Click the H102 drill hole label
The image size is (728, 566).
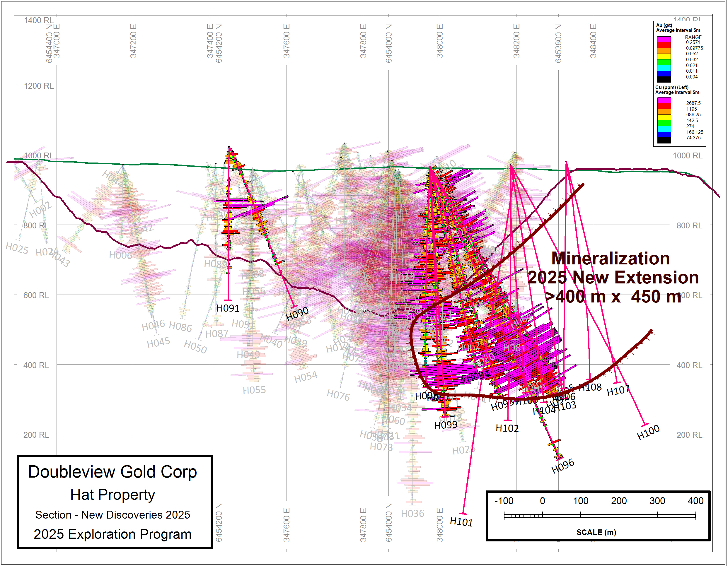coord(507,428)
